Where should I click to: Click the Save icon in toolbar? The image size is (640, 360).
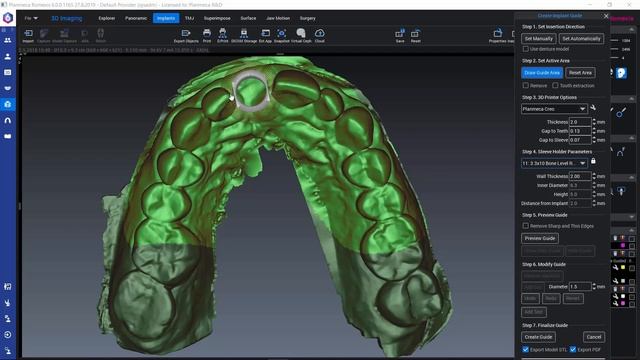(400, 35)
